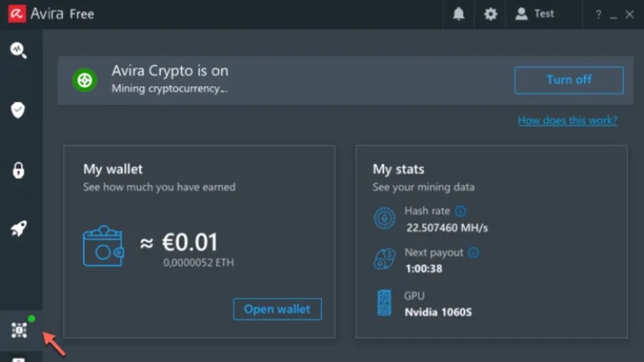Viewport: 644px width, 362px height.
Task: Click the GPU graphics card icon
Action: [384, 303]
